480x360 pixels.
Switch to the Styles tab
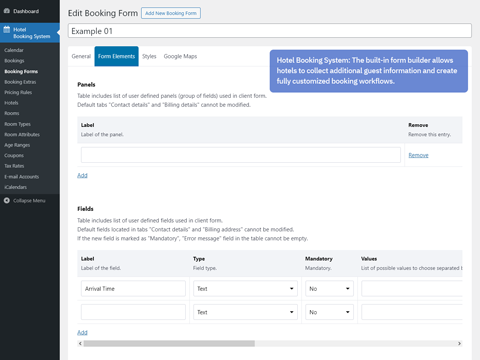pos(149,56)
